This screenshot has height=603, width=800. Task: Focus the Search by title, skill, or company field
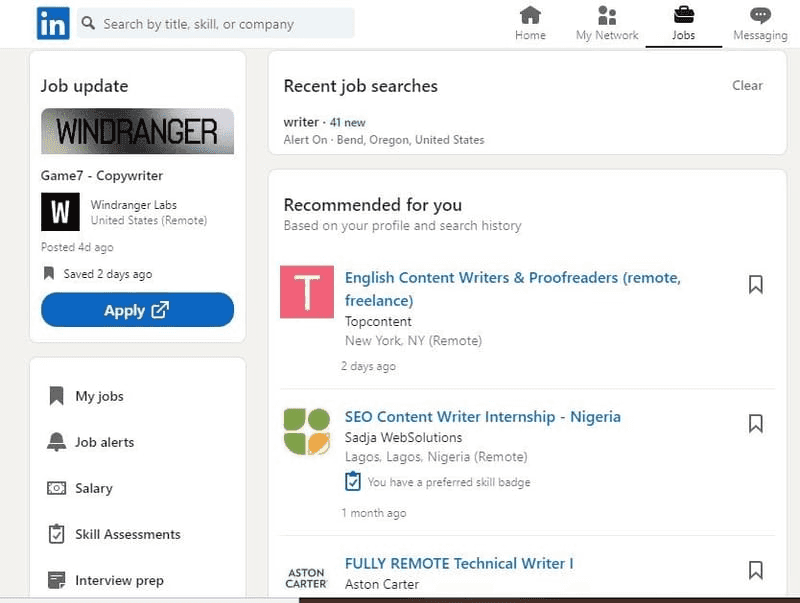pyautogui.click(x=215, y=23)
